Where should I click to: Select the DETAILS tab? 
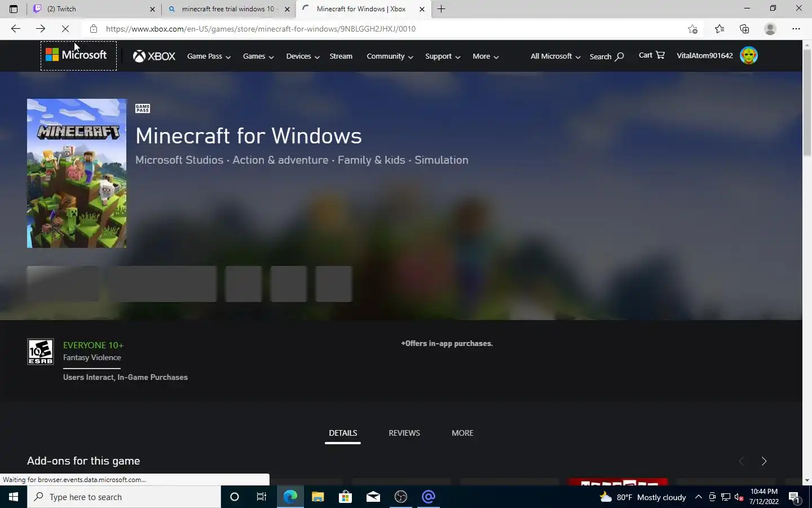343,433
